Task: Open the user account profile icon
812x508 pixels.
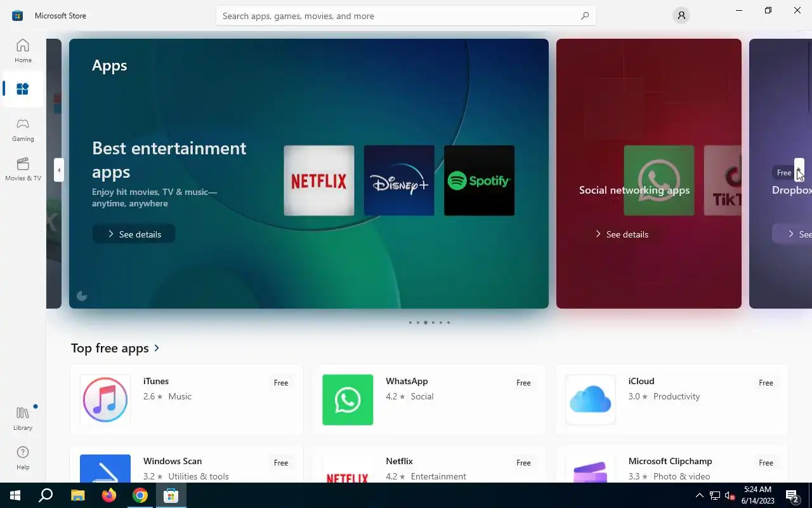Action: point(681,15)
